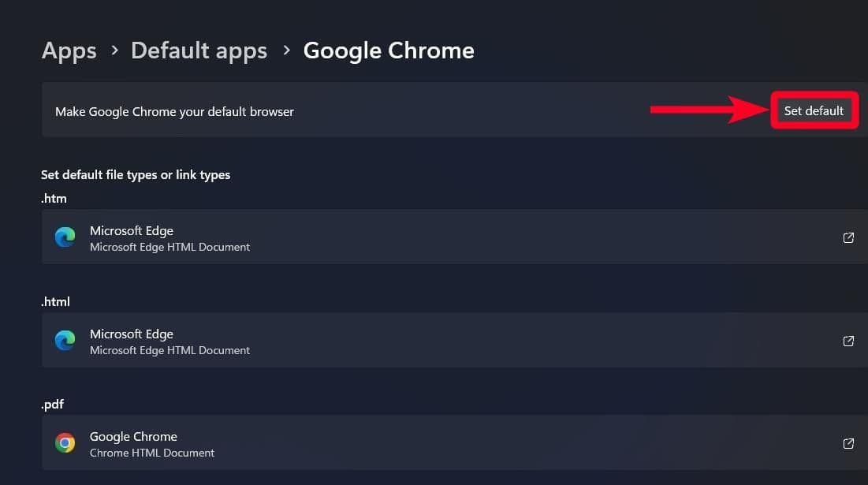Image resolution: width=868 pixels, height=485 pixels.
Task: Select the Microsoft Edge name in .htm row
Action: coord(132,230)
